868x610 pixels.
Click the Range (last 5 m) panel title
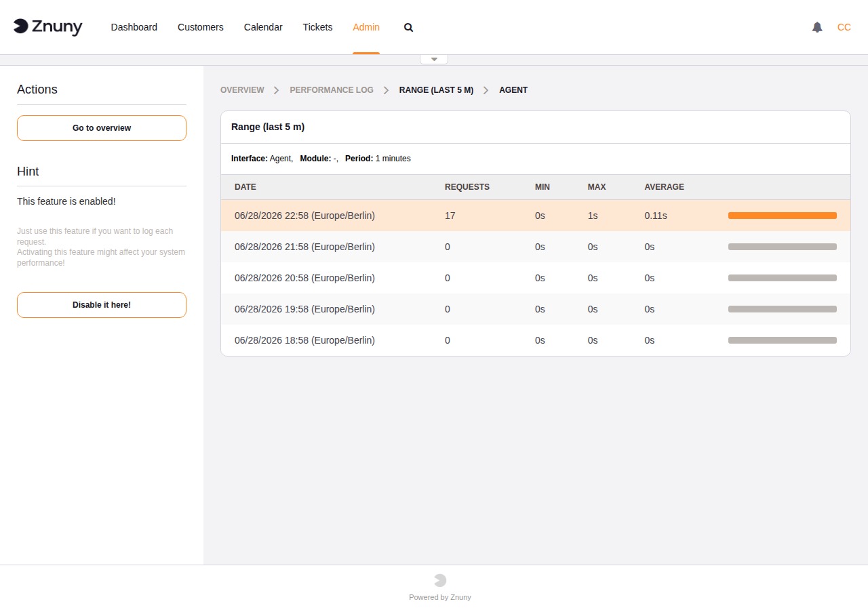[x=268, y=127]
